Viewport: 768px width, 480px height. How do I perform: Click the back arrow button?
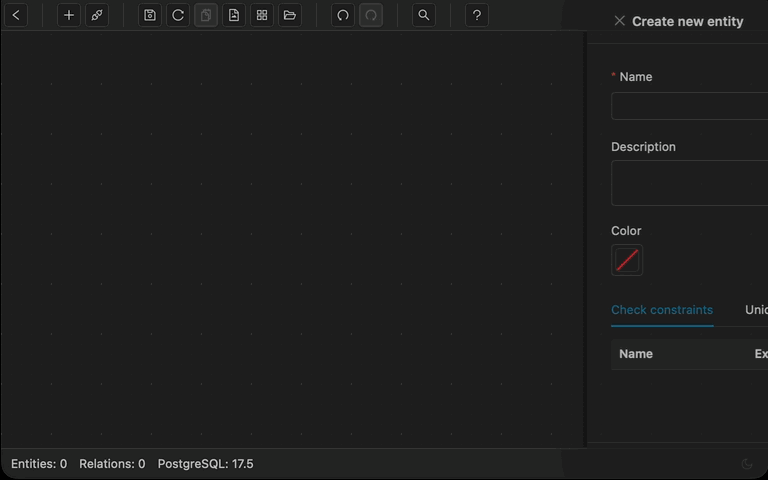click(x=16, y=15)
